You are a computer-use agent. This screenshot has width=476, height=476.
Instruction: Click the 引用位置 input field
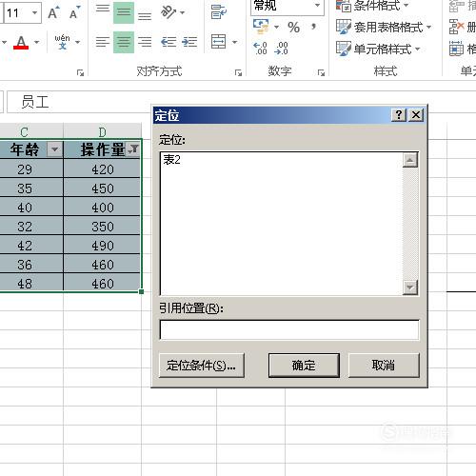coord(289,329)
